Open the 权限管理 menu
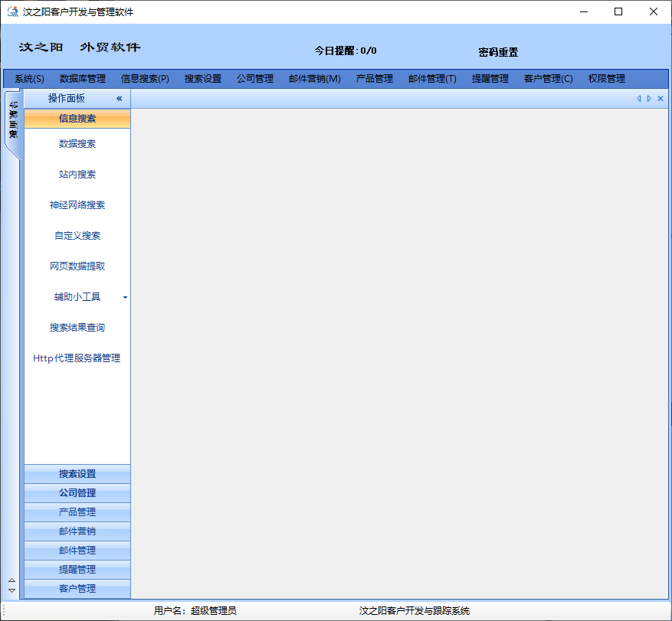Viewport: 672px width, 621px height. point(606,79)
